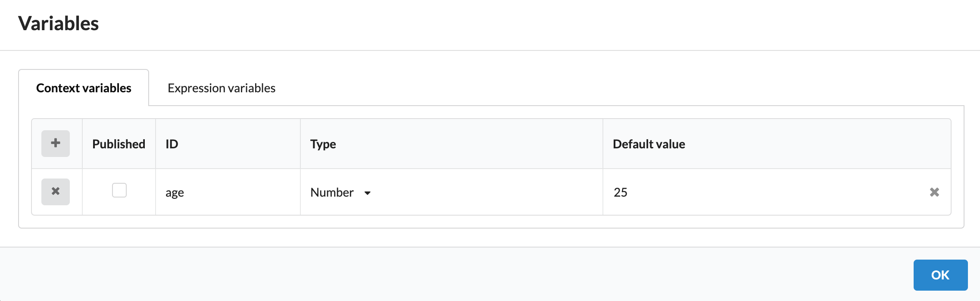This screenshot has width=980, height=301.
Task: Click the clear icon in Default value column
Action: click(935, 192)
